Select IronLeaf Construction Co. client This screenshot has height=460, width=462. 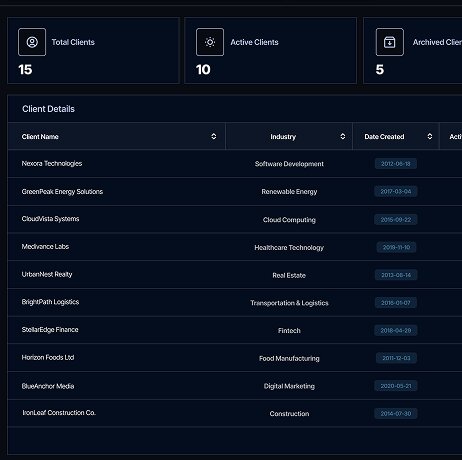(x=59, y=413)
